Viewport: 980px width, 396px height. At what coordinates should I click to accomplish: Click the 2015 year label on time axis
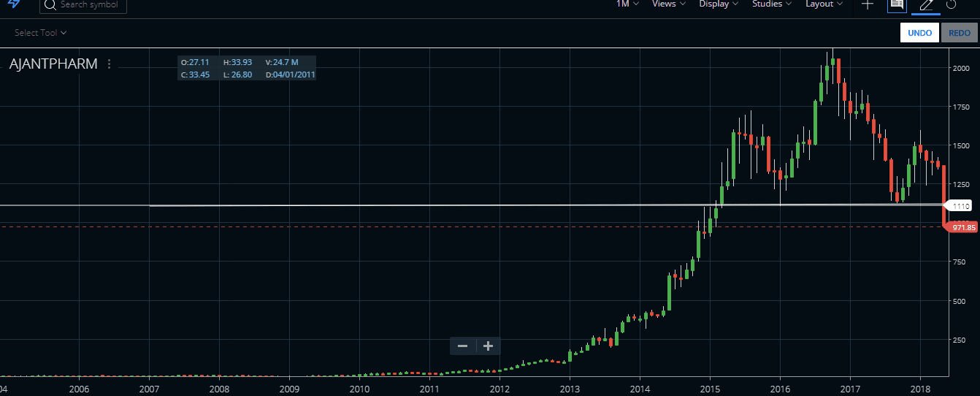pyautogui.click(x=710, y=388)
